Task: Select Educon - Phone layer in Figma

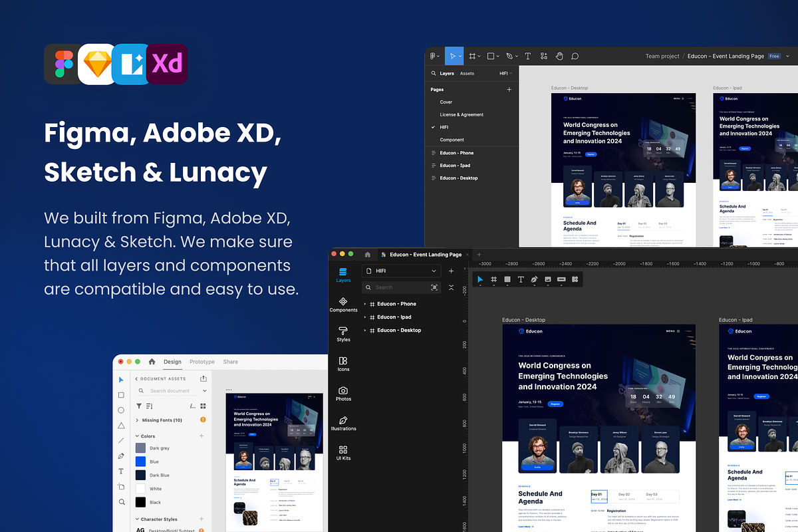Action: [x=456, y=153]
